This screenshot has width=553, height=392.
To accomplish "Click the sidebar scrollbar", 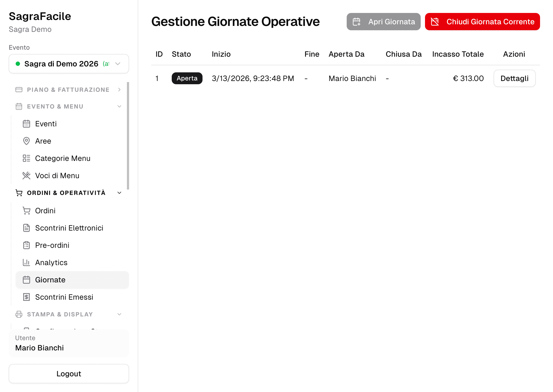I will click(x=128, y=136).
